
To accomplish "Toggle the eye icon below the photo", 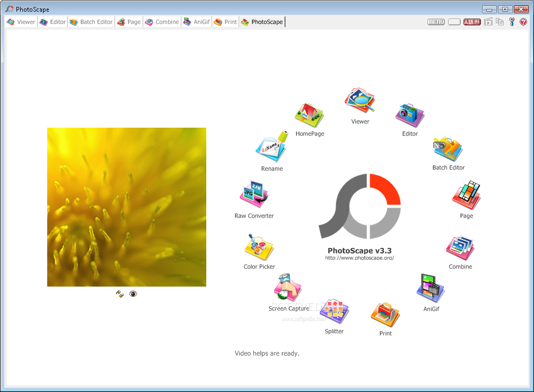I will tap(133, 293).
